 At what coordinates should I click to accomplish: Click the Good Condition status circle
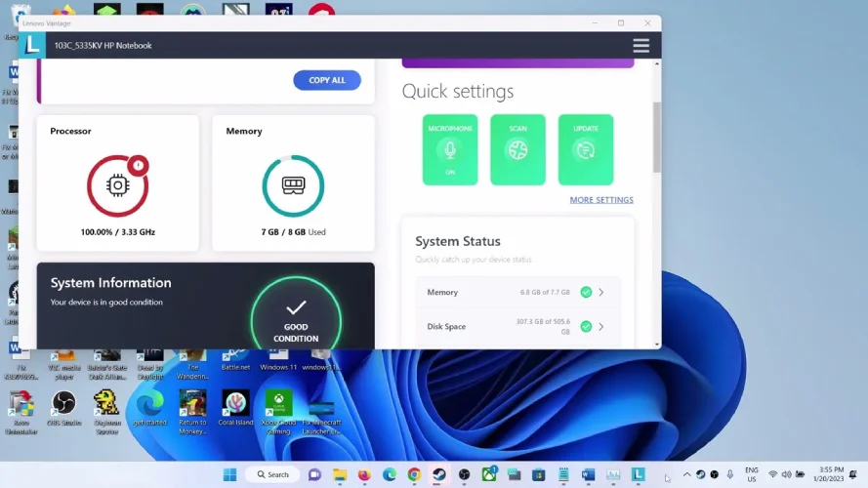tap(296, 317)
